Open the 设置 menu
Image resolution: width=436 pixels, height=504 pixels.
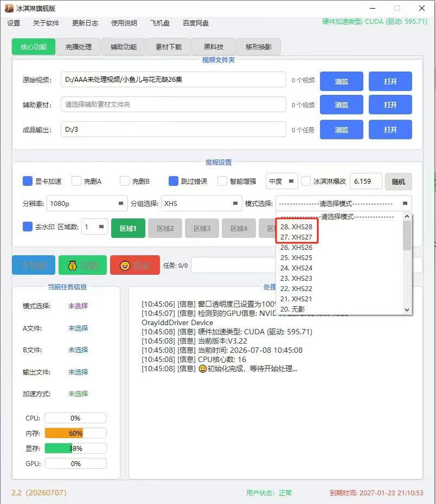[x=14, y=23]
